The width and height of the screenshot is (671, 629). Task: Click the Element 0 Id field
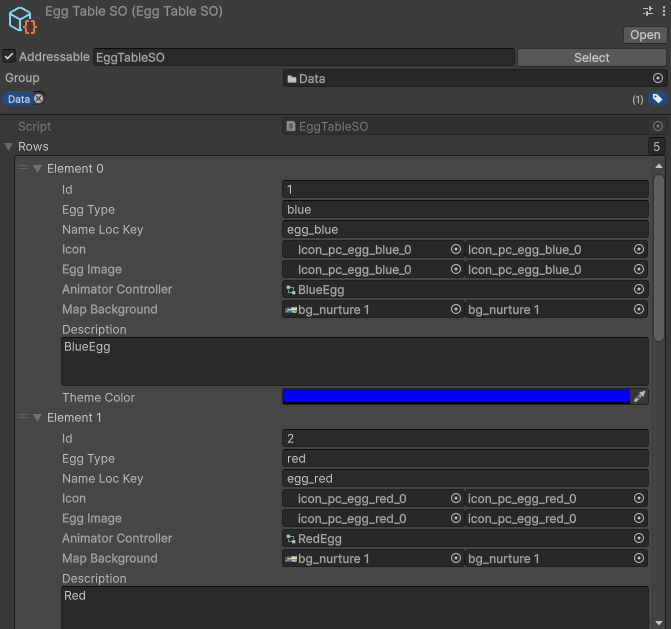point(465,189)
